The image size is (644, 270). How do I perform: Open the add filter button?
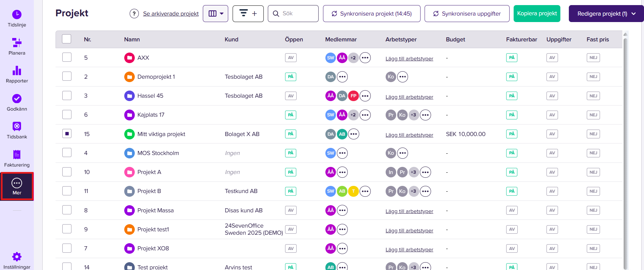tap(248, 14)
